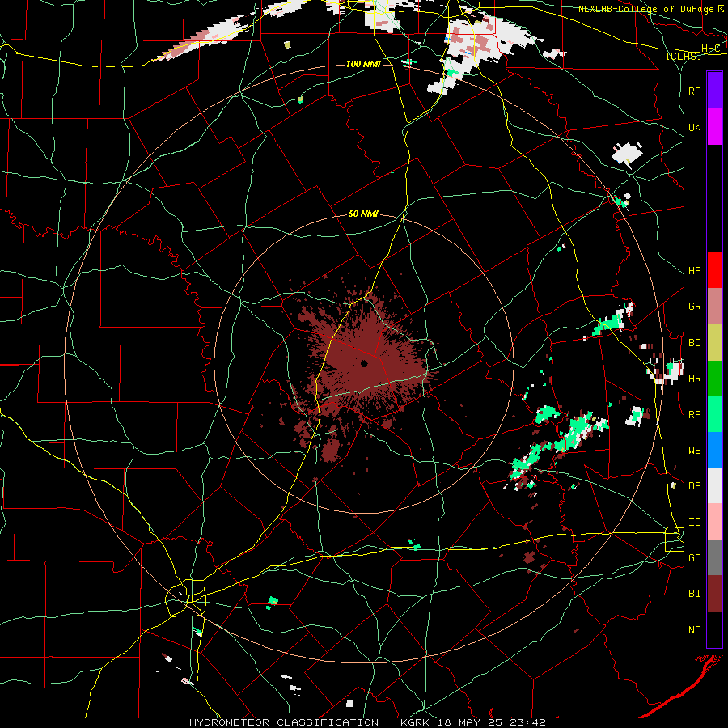Click the Hydrometeor Classification KGRK caption

point(367,722)
